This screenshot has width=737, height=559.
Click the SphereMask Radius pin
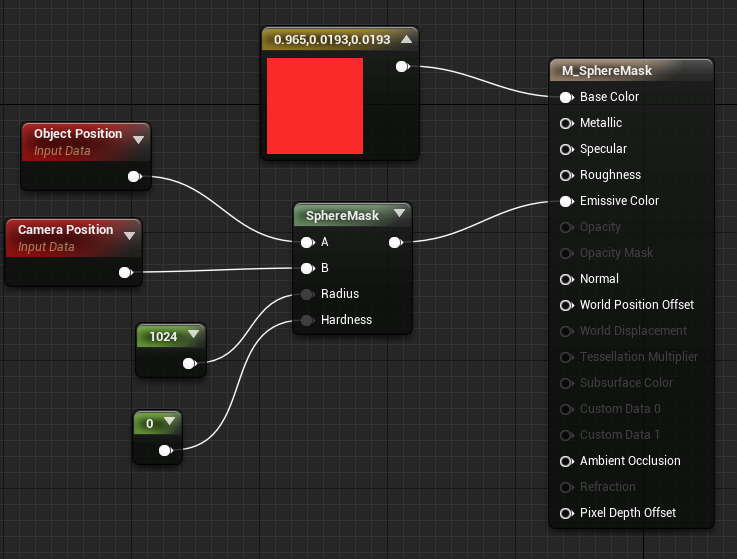(307, 294)
